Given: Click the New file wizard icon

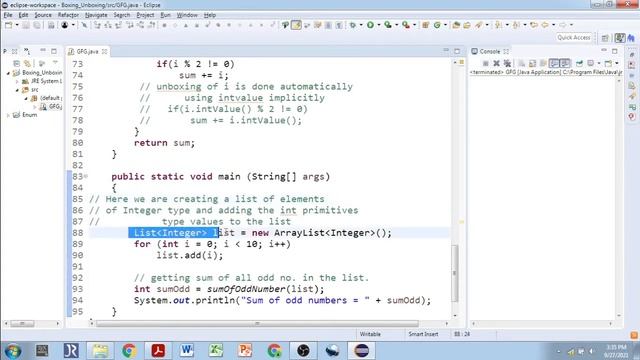Looking at the screenshot, I should 8,25.
